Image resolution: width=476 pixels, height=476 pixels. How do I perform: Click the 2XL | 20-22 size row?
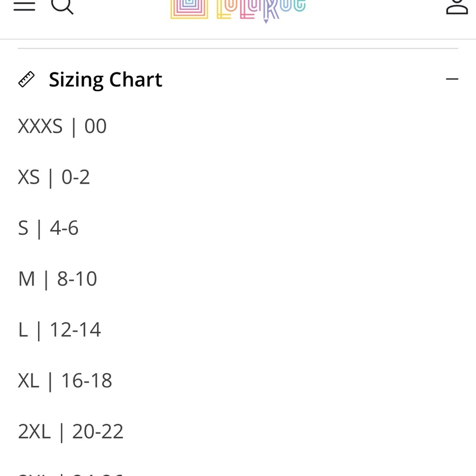click(x=70, y=432)
